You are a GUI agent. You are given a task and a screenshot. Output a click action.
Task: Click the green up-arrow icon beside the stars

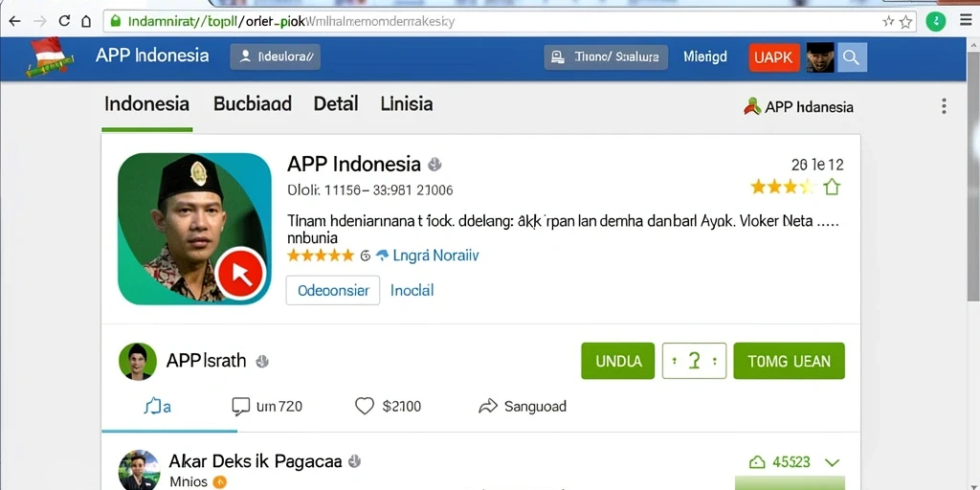pyautogui.click(x=832, y=187)
